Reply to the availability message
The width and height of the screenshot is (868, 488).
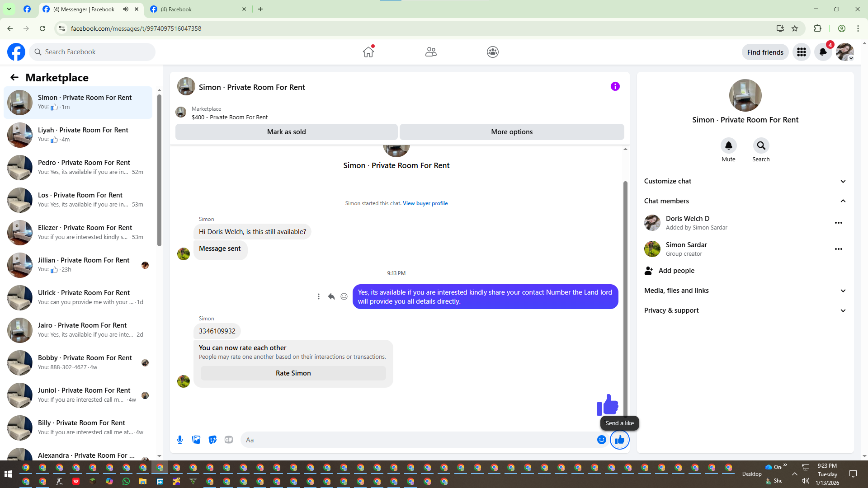click(x=331, y=296)
